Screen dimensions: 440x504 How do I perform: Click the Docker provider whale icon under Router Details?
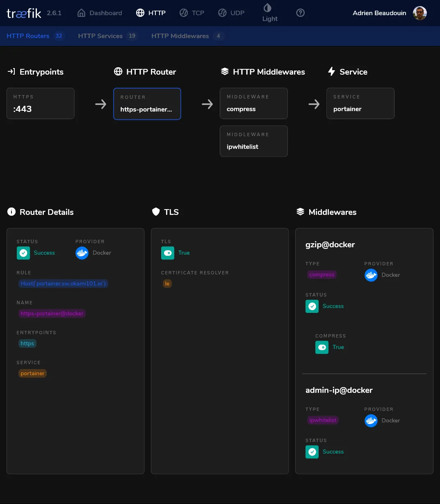(82, 253)
